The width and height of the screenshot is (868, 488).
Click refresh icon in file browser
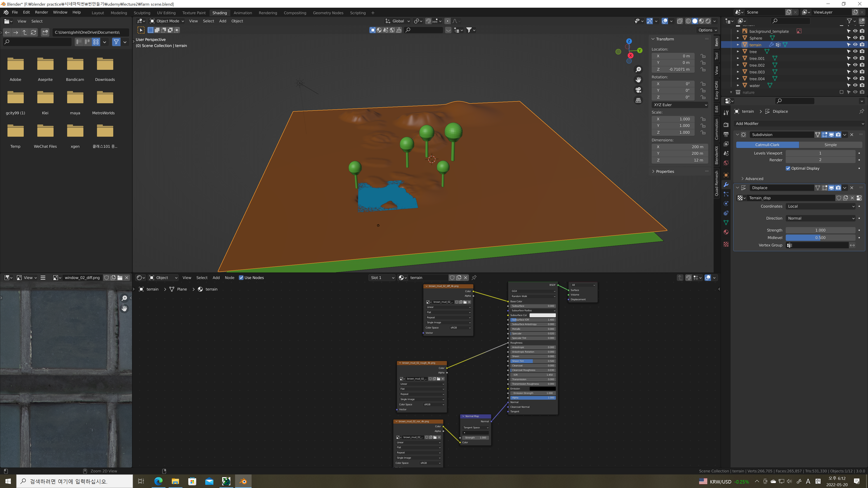(33, 32)
